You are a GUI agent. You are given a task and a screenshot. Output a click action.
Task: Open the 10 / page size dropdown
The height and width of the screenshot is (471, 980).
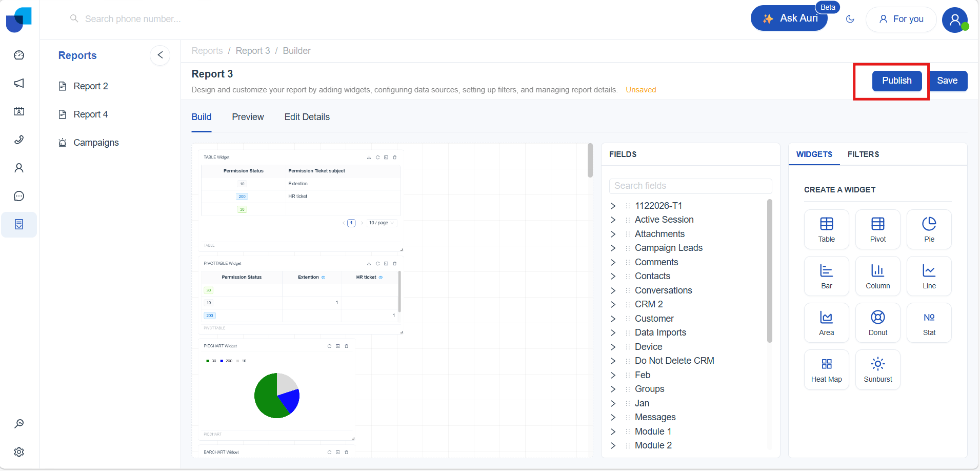(x=381, y=223)
